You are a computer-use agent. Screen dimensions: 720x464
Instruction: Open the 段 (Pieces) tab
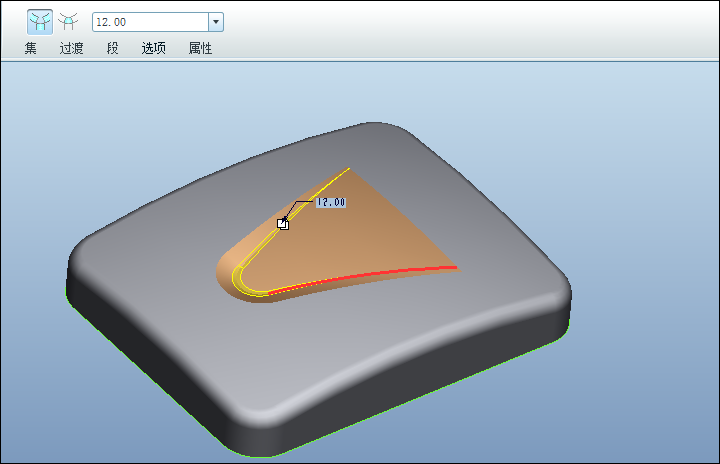[112, 48]
